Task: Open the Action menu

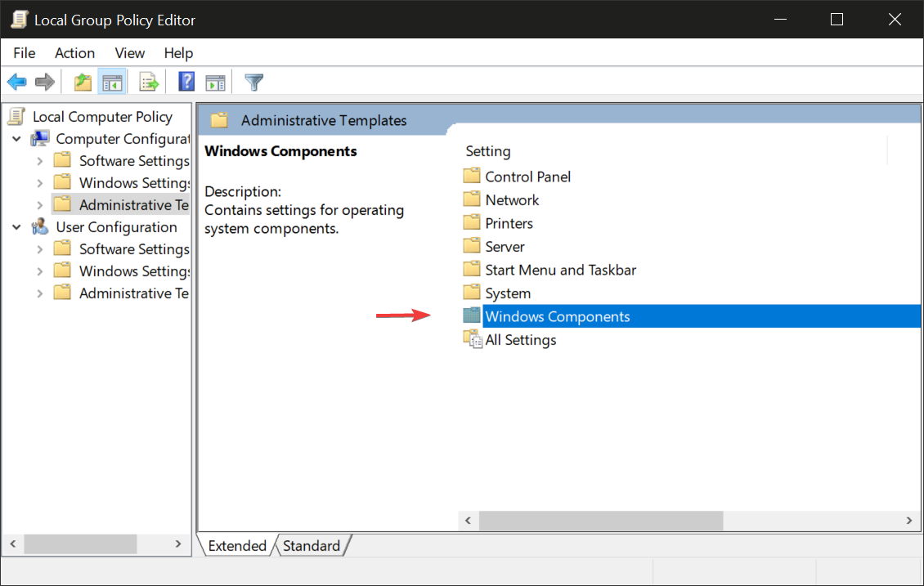Action: (75, 53)
